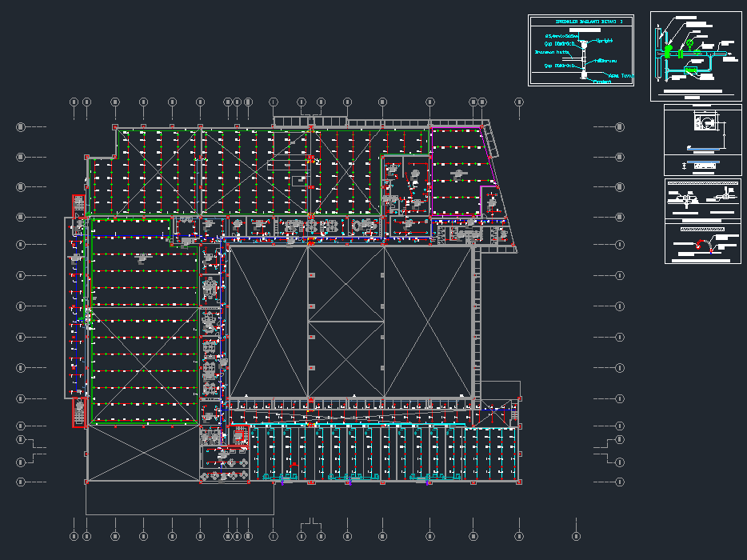Click the green valve symbol in piping detail
This screenshot has width=747, height=560.
click(x=667, y=52)
